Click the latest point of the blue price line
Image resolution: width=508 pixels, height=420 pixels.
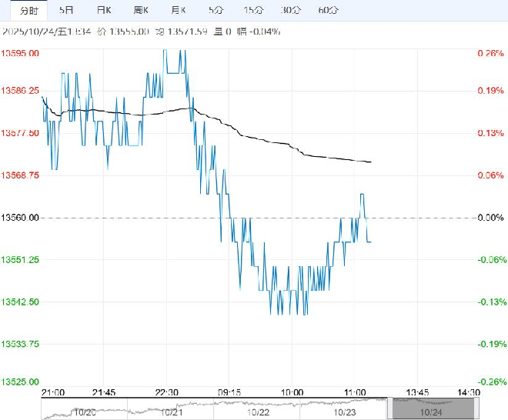click(371, 242)
